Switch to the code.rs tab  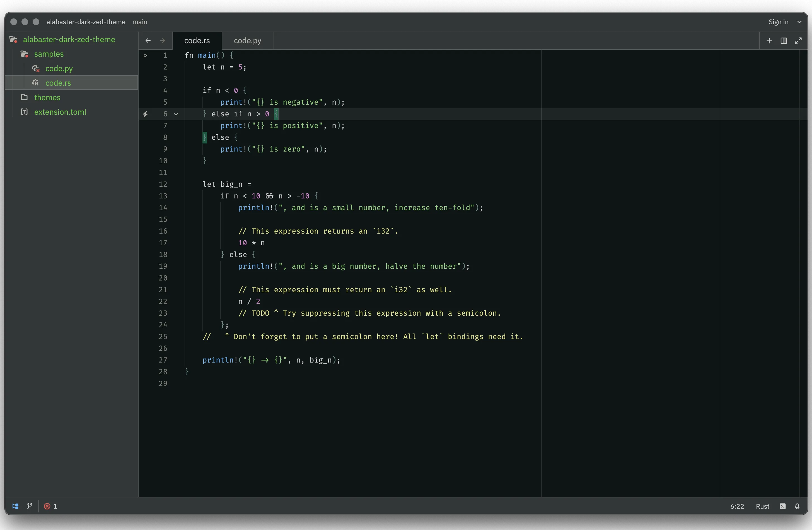coord(197,41)
